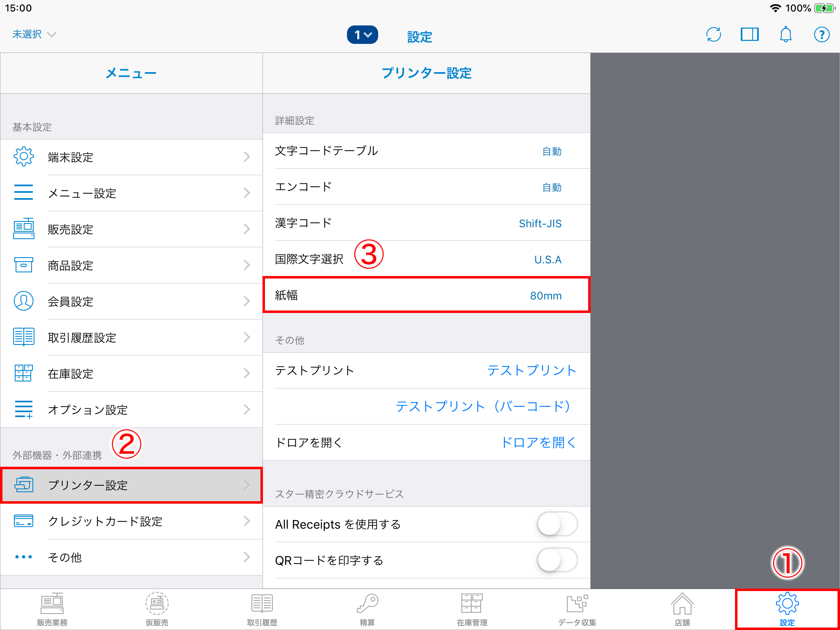Enable All Receipts を使用する switch
Viewport: 840px width, 630px height.
point(557,524)
